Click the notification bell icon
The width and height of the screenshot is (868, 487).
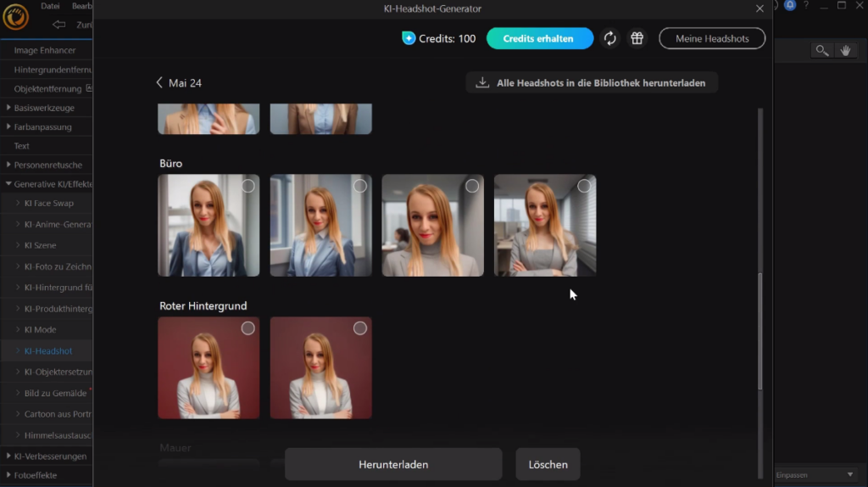click(x=790, y=5)
